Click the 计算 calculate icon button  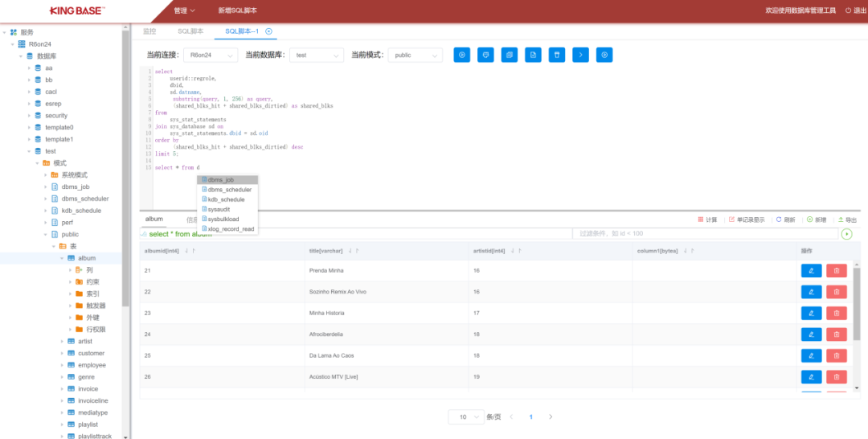pos(707,219)
